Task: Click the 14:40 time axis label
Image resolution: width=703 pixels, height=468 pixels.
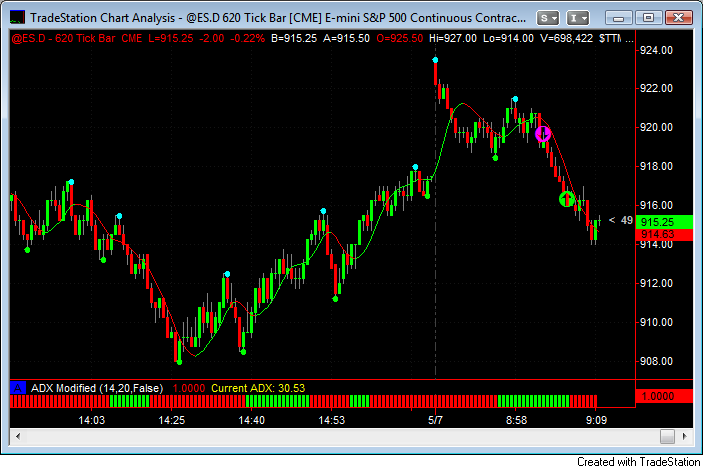Action: [252, 420]
